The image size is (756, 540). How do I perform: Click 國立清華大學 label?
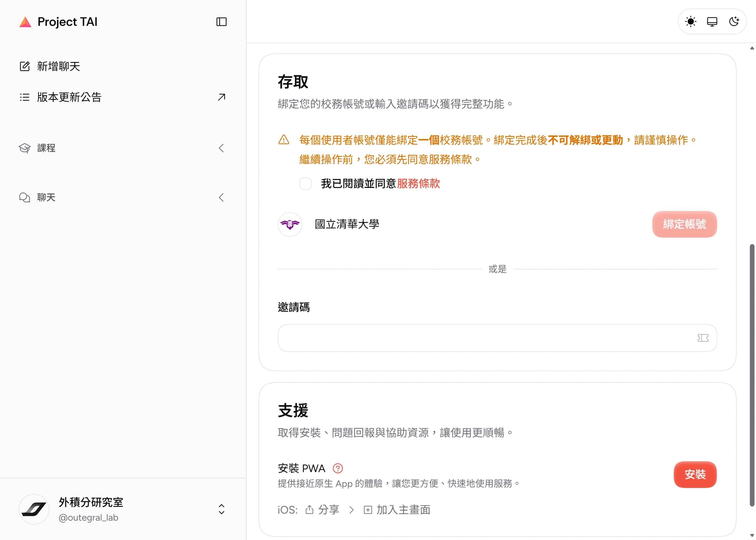347,224
